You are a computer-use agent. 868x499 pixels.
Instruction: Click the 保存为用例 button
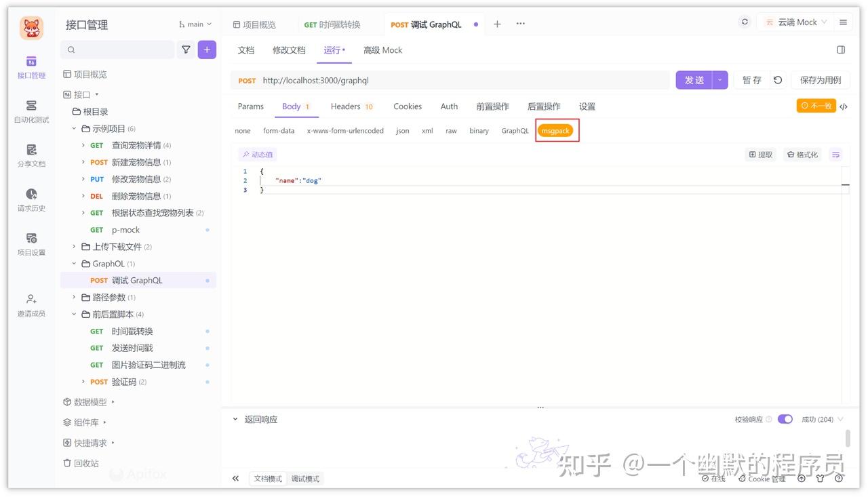tap(821, 79)
